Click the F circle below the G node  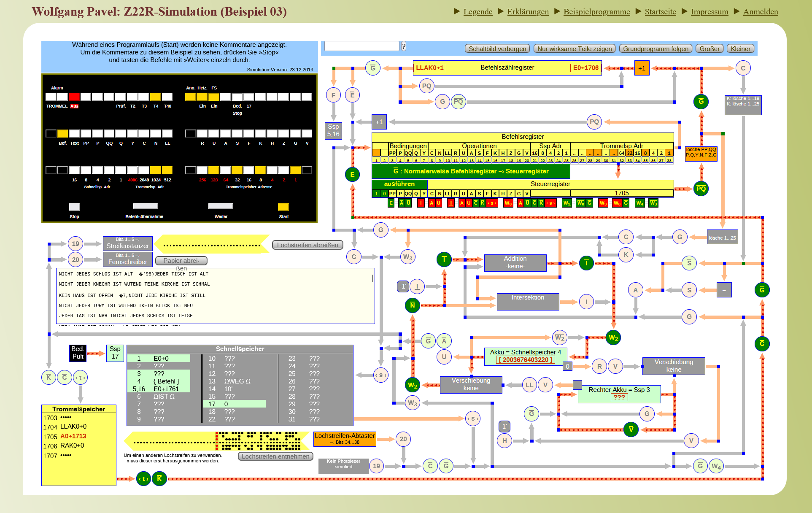(333, 95)
